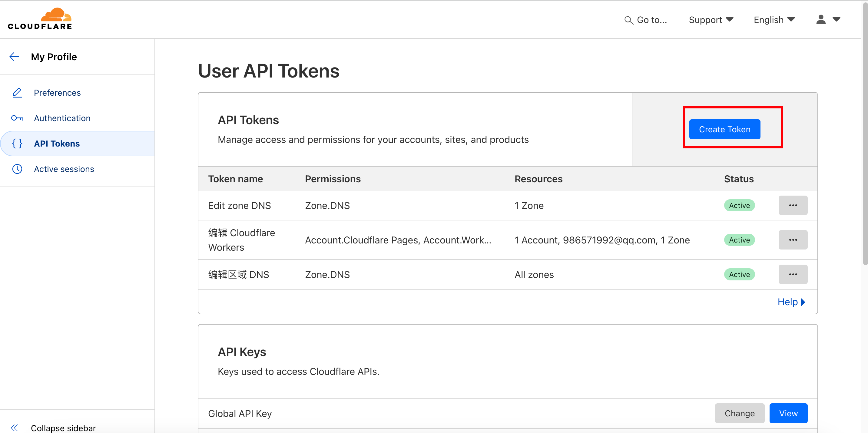The height and width of the screenshot is (433, 868).
Task: Open the user account avatar menu
Action: (x=827, y=20)
